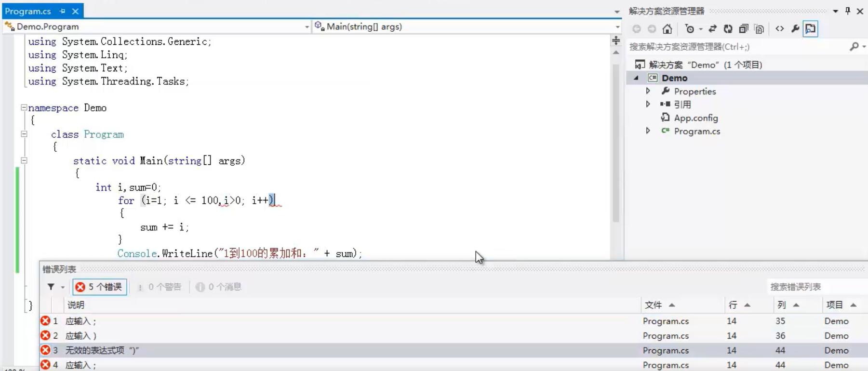Click the editor vertical scrollbar thumb
Image resolution: width=868 pixels, height=371 pixels.
tap(616, 142)
